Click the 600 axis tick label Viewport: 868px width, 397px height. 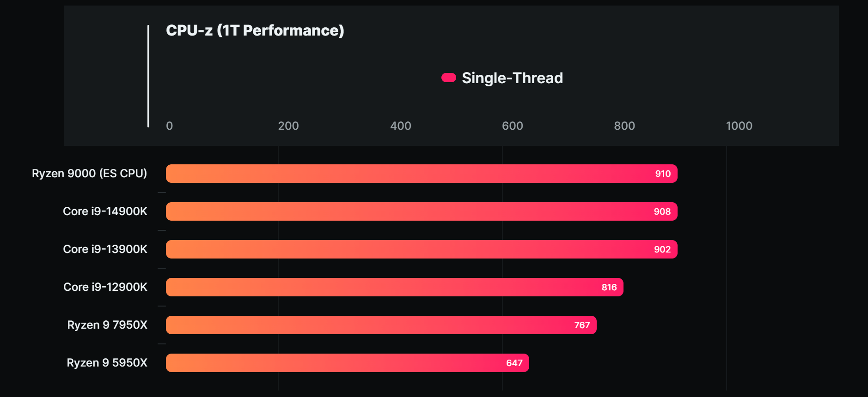pyautogui.click(x=512, y=126)
